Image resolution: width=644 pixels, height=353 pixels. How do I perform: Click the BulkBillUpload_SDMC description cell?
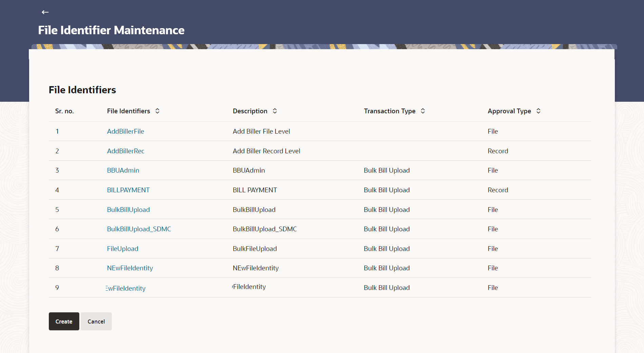click(x=265, y=229)
